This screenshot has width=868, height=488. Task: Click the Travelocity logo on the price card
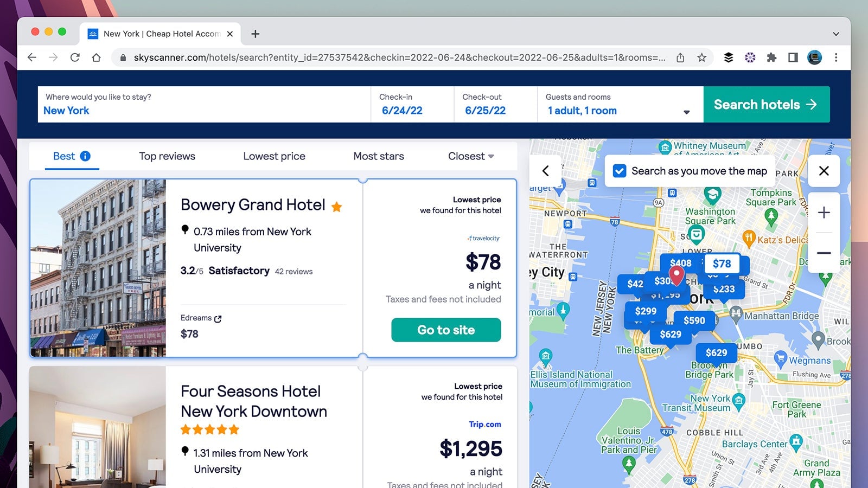(483, 238)
